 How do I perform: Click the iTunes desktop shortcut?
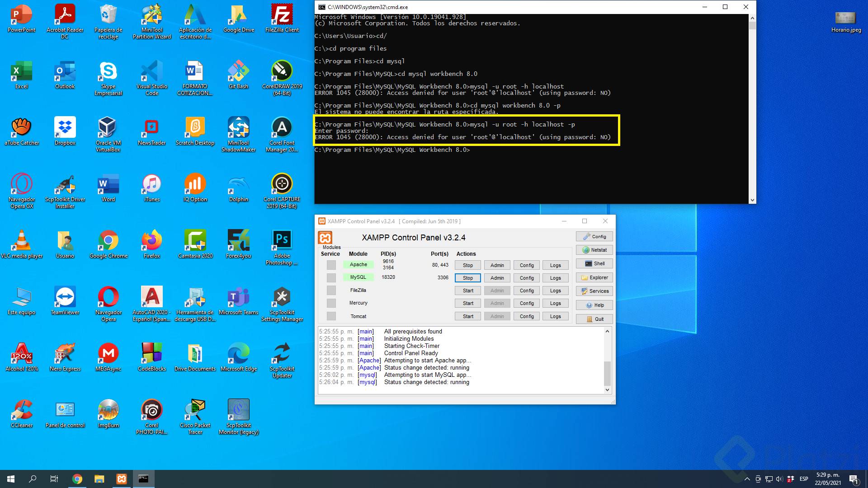point(151,188)
